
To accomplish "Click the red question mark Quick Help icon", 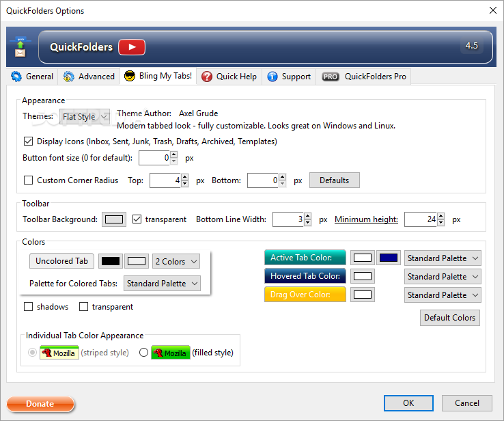I will click(x=207, y=77).
